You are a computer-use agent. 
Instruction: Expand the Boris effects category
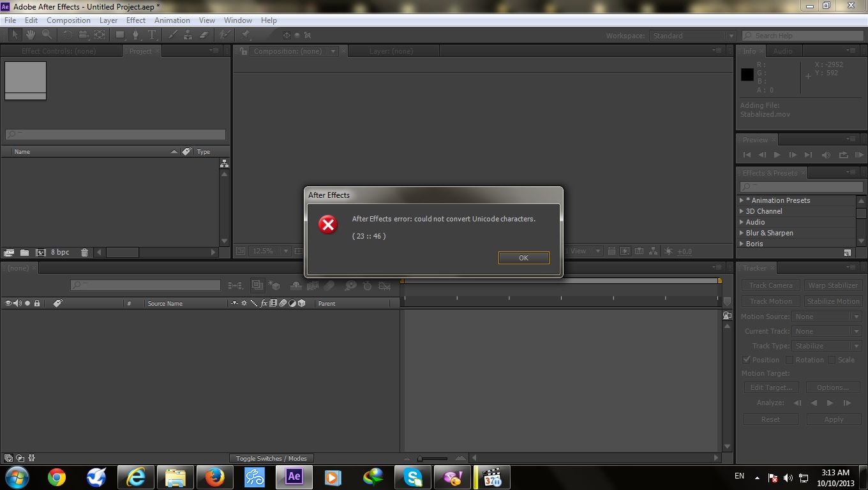742,244
